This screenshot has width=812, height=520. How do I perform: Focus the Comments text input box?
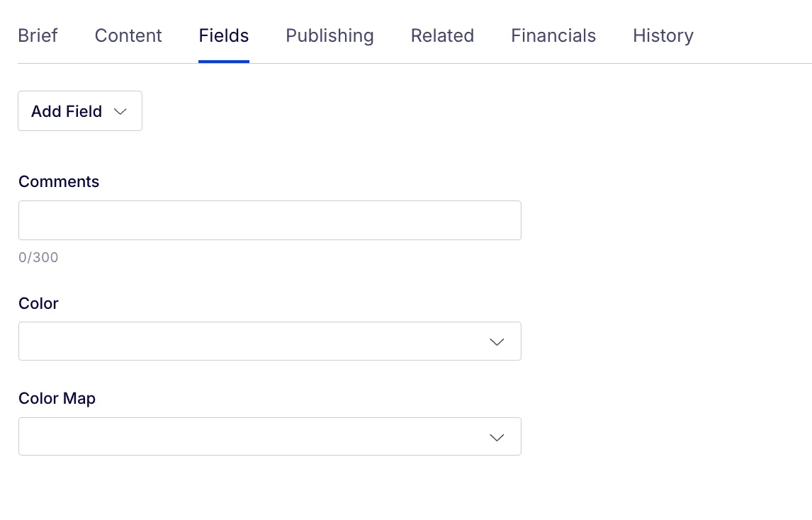(270, 220)
